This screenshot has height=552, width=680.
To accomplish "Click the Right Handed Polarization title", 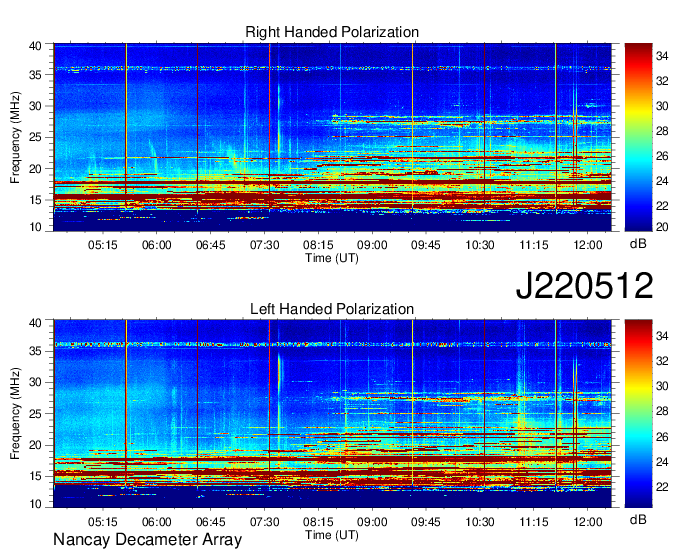I will click(332, 32).
